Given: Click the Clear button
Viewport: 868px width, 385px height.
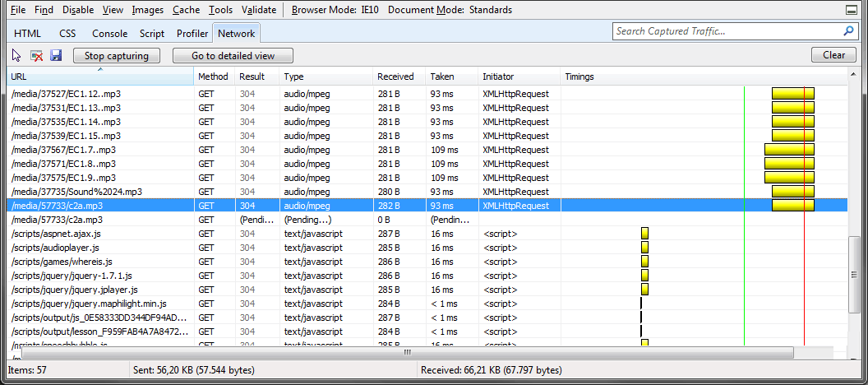Looking at the screenshot, I should click(833, 55).
